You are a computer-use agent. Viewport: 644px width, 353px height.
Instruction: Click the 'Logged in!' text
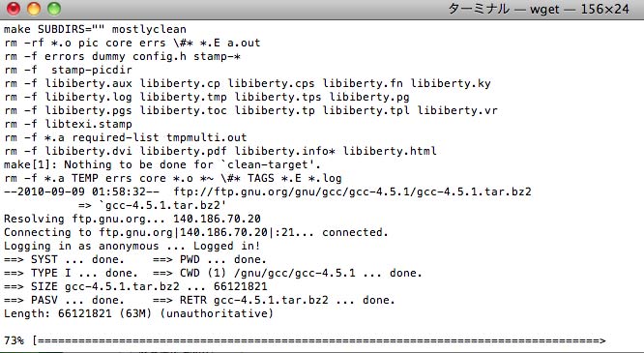tap(226, 246)
